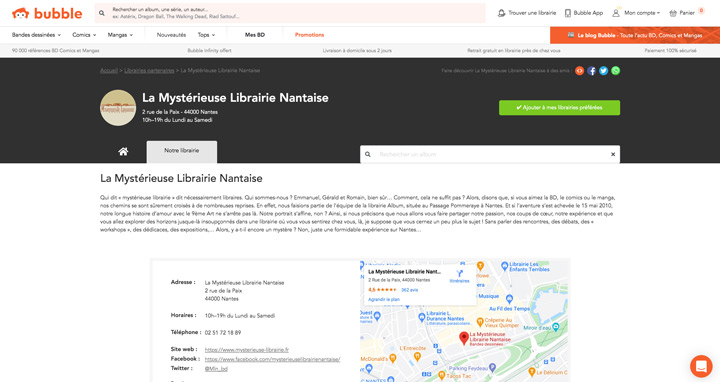Click the Miroir d'eau map marker

pyautogui.click(x=556, y=327)
